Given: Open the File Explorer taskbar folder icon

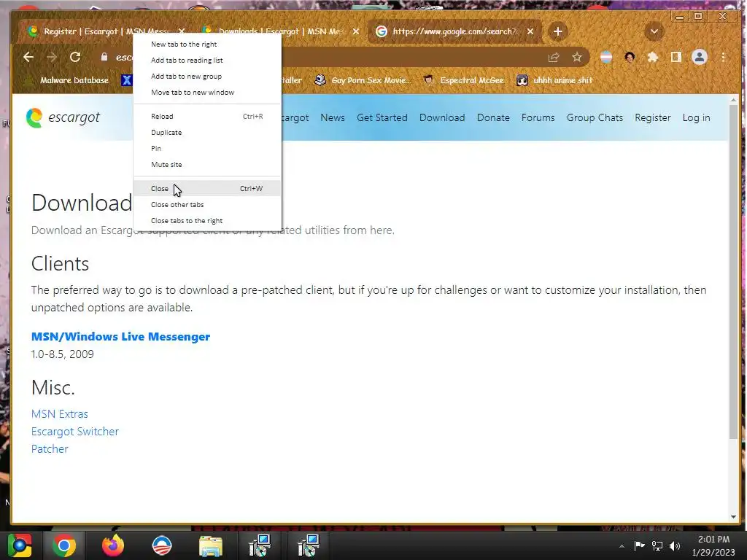Looking at the screenshot, I should (211, 545).
